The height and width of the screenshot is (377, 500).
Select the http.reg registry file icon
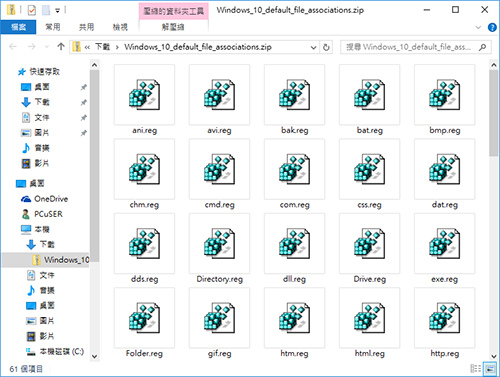444,318
